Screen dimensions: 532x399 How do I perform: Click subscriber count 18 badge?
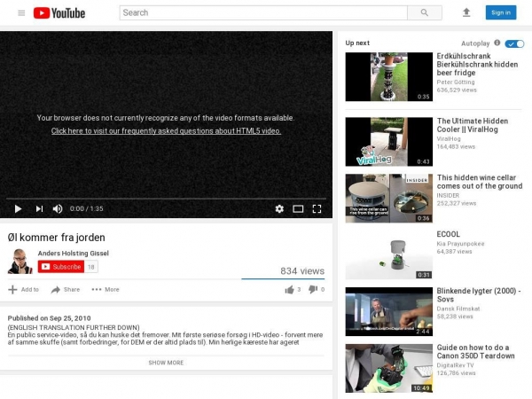(x=91, y=267)
